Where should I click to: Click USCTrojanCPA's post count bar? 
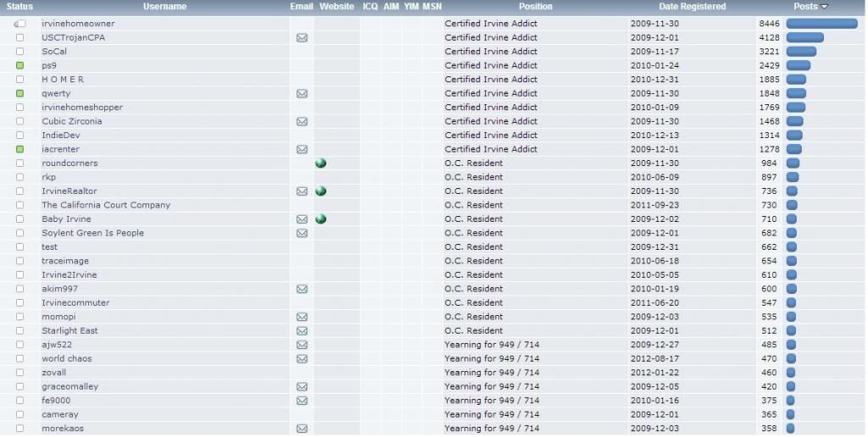(805, 37)
